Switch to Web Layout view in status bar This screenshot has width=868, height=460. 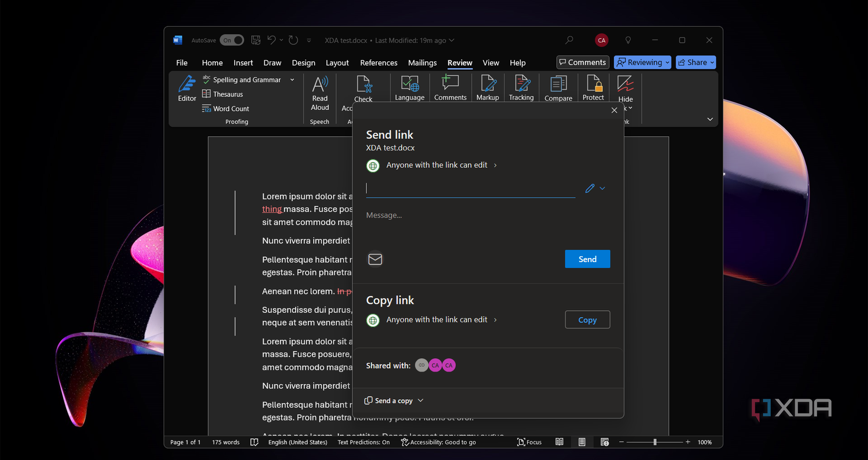604,442
